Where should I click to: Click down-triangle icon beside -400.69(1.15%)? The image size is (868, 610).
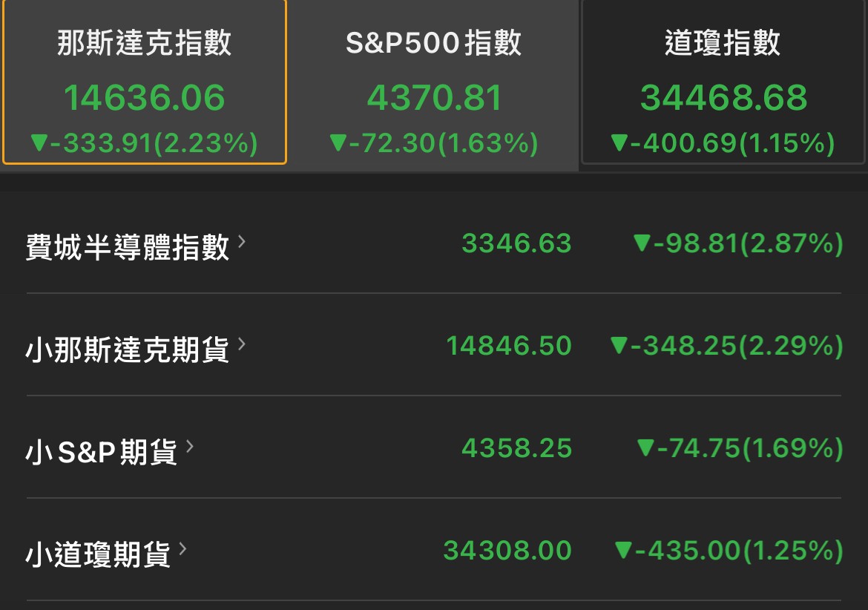point(619,142)
